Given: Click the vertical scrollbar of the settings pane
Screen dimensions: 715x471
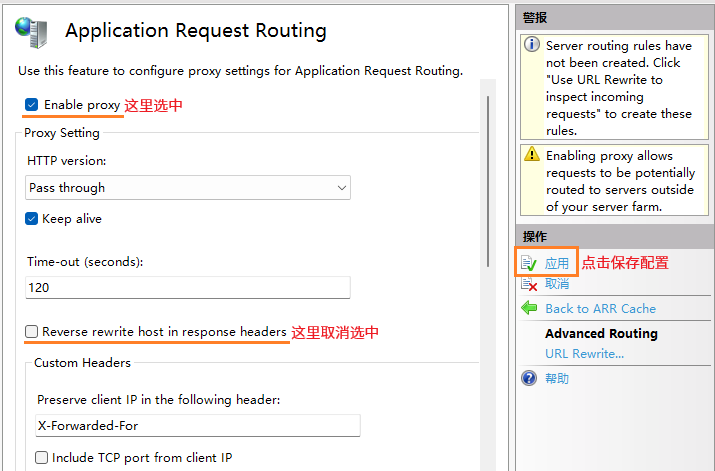Looking at the screenshot, I should click(488, 181).
